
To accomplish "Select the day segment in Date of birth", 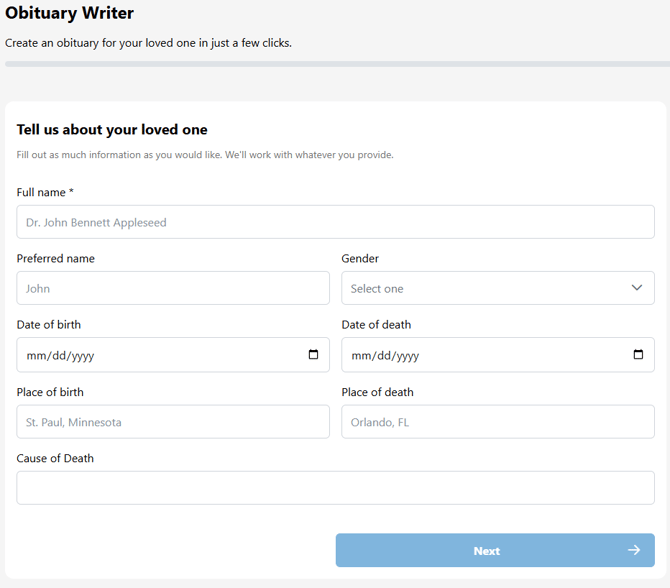I will click(x=58, y=356).
